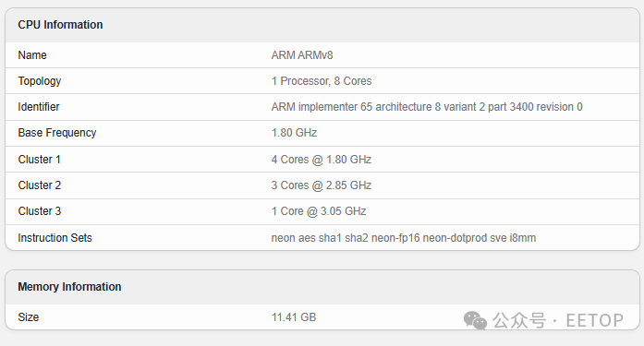Click the 1.80 GHz base frequency value
This screenshot has height=346, width=644.
(294, 133)
